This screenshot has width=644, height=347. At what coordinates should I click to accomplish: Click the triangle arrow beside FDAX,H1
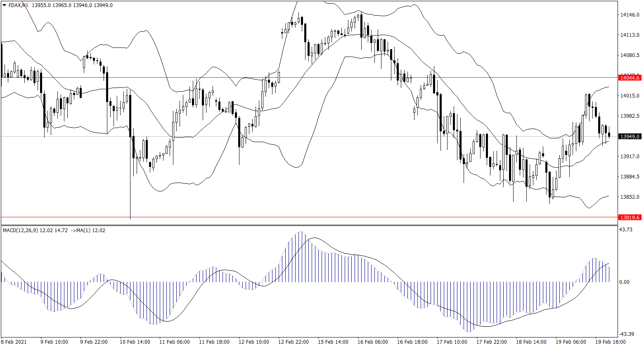pyautogui.click(x=5, y=5)
